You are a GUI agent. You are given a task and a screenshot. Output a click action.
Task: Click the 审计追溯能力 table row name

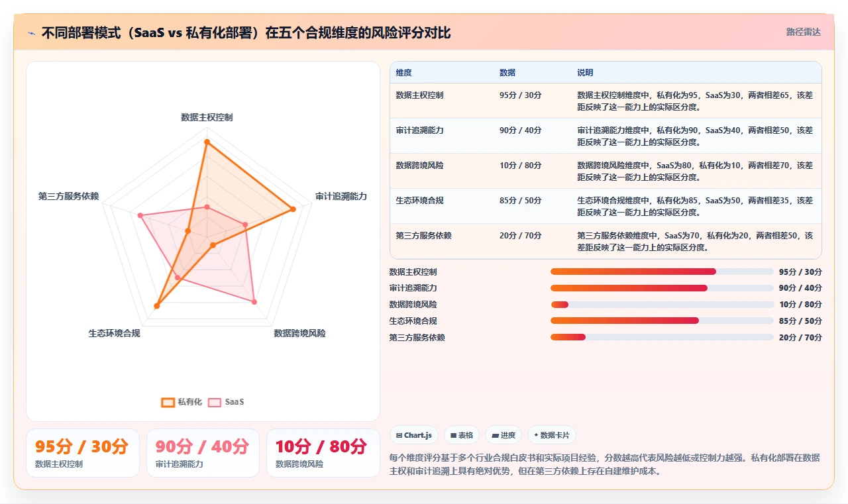click(x=420, y=130)
